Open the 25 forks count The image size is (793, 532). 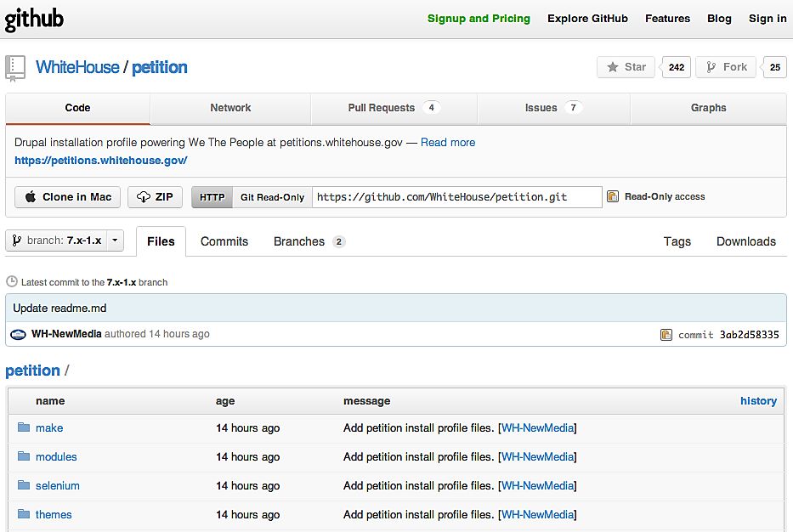click(775, 67)
